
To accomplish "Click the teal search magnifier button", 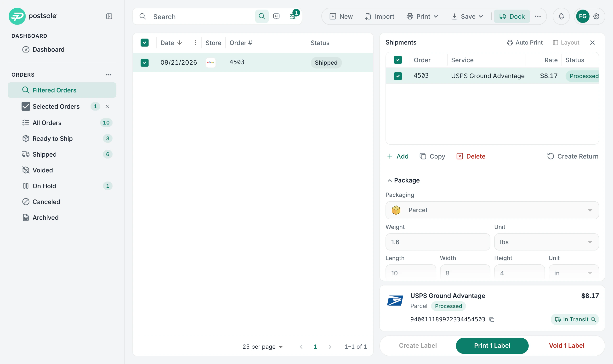I will click(262, 17).
